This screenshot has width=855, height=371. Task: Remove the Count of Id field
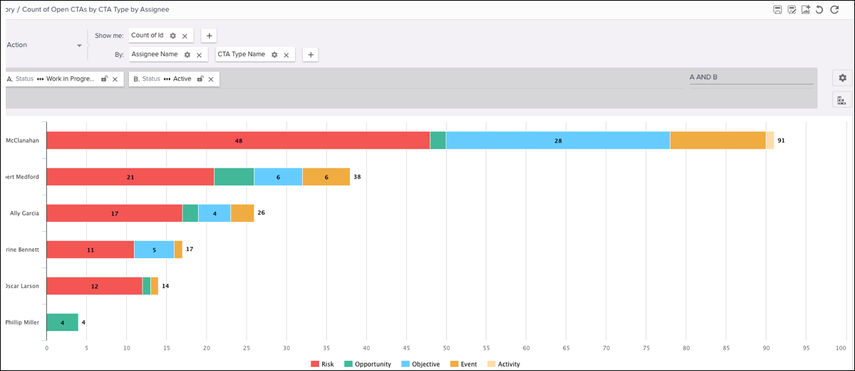185,36
